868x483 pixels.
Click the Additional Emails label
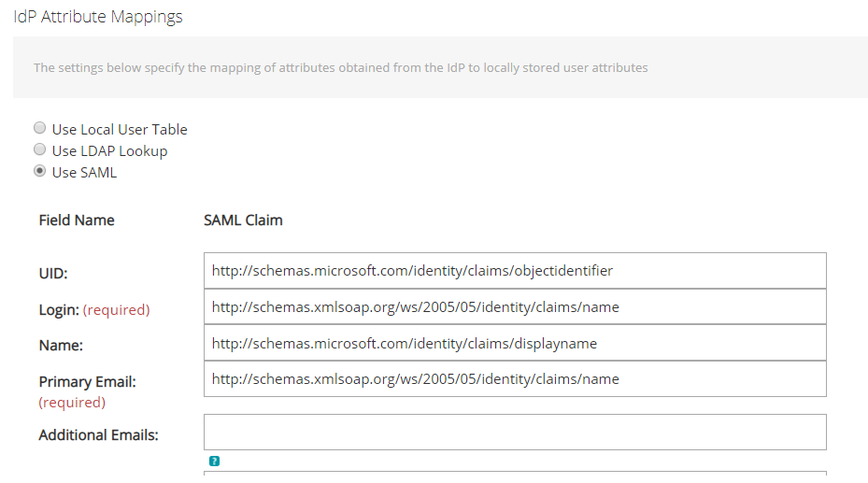[x=98, y=434]
